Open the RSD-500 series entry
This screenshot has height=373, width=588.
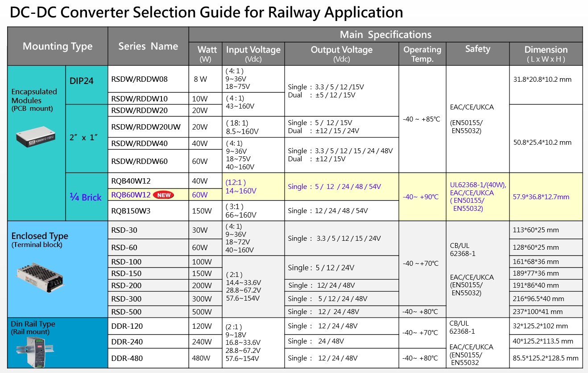point(126,311)
